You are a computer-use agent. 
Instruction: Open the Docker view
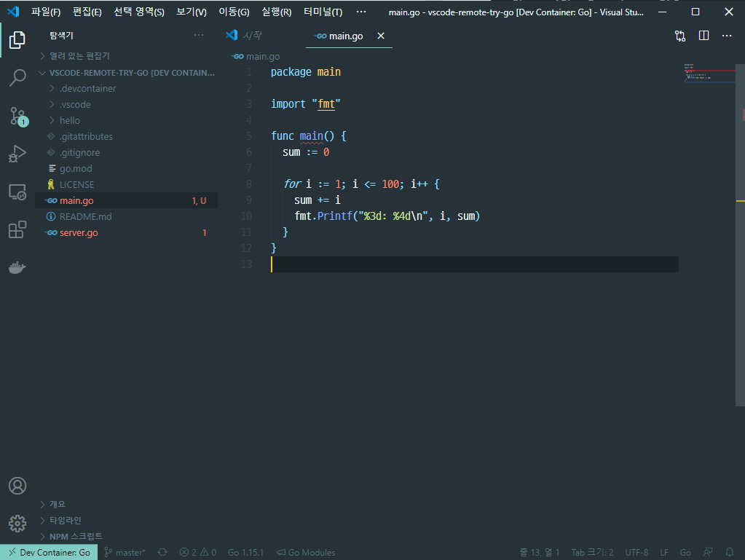pos(17,267)
